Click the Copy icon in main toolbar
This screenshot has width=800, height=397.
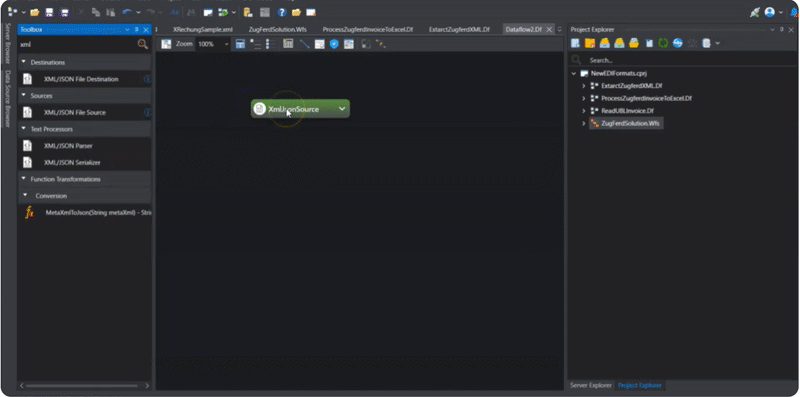point(96,12)
